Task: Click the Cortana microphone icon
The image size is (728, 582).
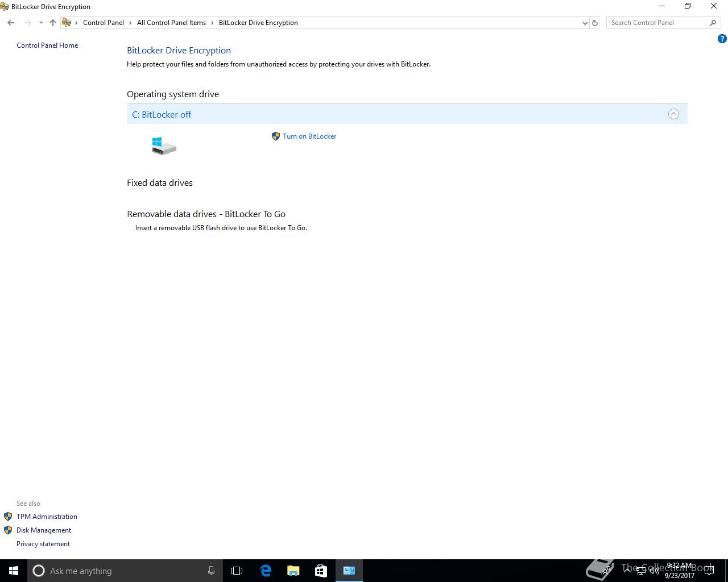Action: tap(211, 571)
